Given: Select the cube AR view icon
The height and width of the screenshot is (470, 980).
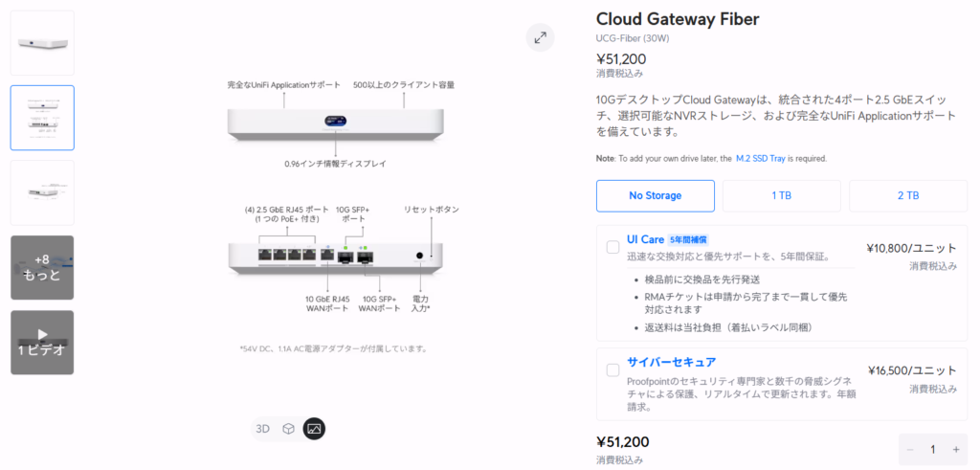Looking at the screenshot, I should pyautogui.click(x=288, y=429).
